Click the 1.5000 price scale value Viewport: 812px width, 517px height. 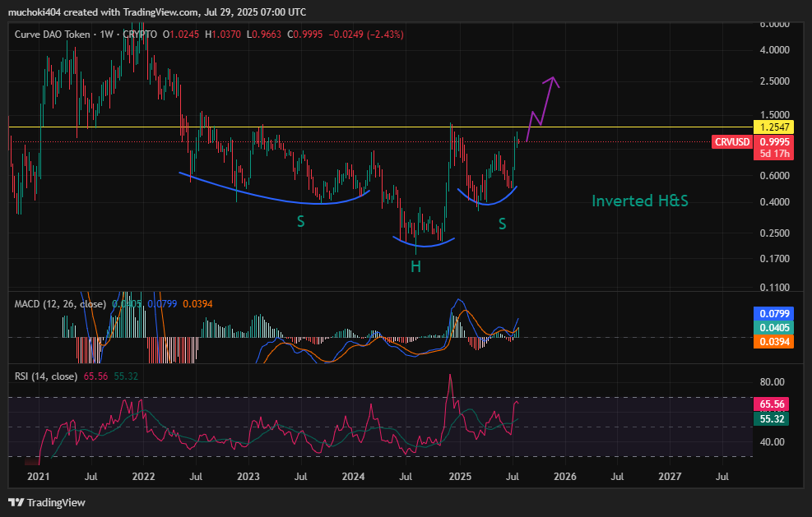pyautogui.click(x=775, y=115)
